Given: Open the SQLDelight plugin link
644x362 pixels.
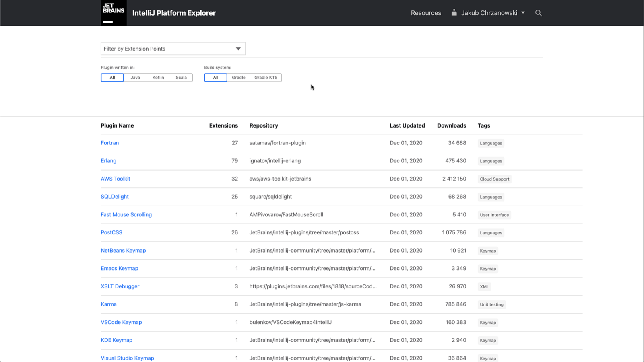Looking at the screenshot, I should (115, 197).
